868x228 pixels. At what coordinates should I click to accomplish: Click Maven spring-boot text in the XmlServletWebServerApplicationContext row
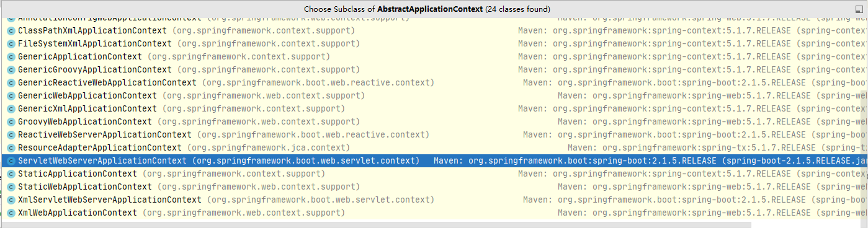click(694, 199)
